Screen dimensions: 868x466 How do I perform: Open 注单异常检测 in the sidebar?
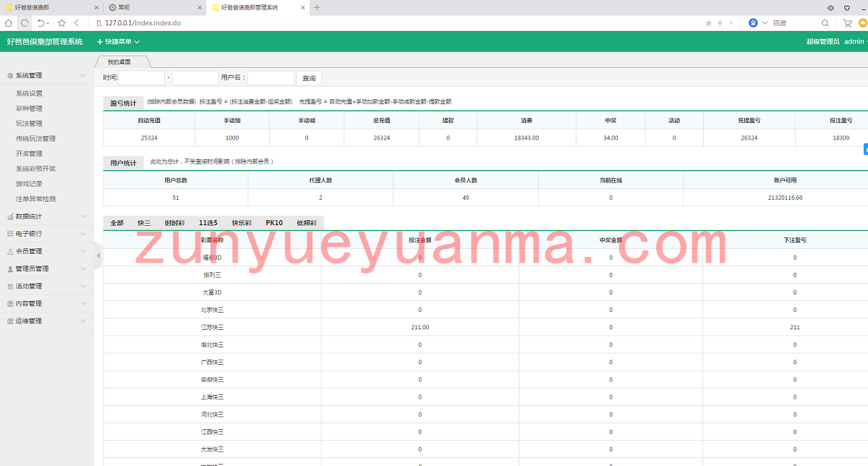tap(36, 199)
